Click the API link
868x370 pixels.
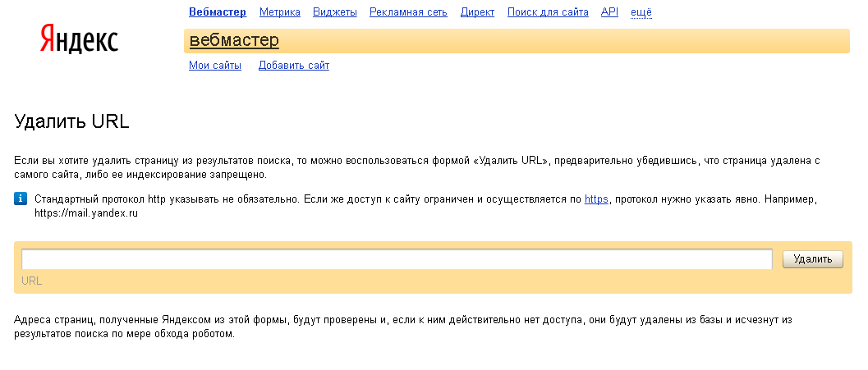click(x=609, y=12)
